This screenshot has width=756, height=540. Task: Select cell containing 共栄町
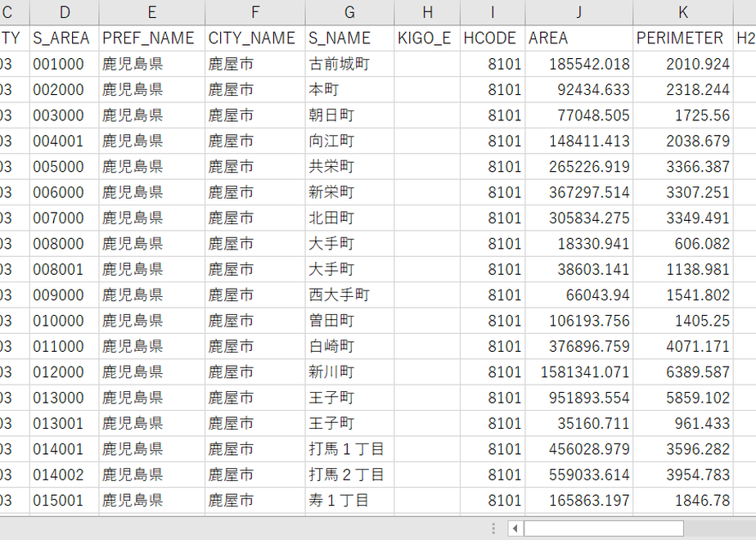coord(349,167)
